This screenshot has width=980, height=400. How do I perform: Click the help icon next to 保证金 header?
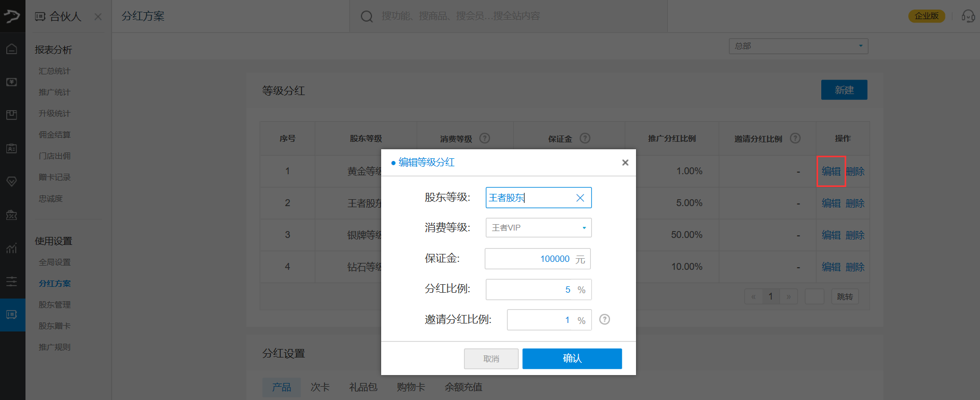(x=584, y=138)
